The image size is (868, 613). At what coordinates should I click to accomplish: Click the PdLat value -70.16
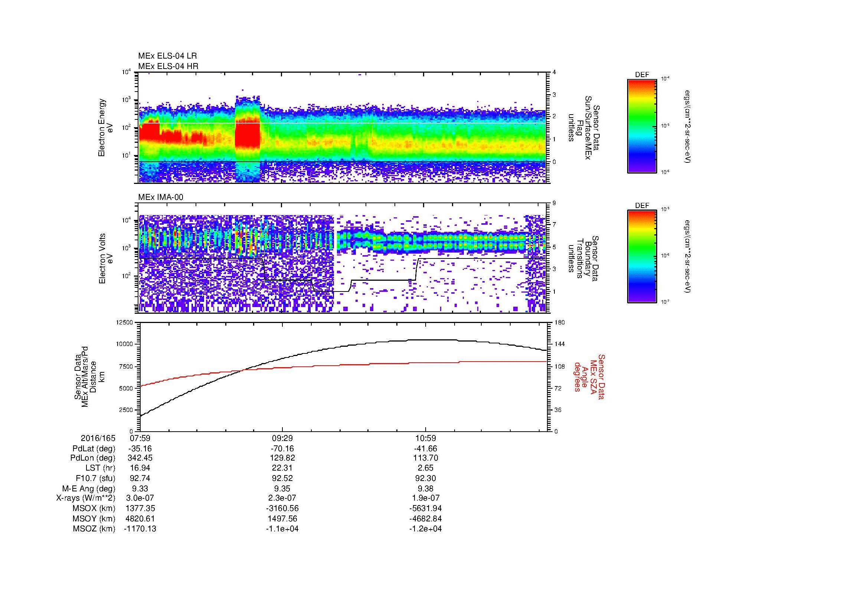point(282,449)
